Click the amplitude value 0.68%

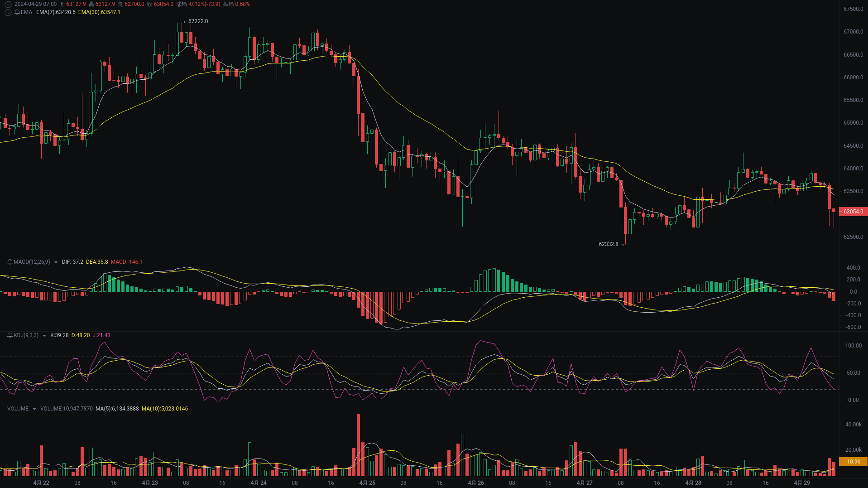coord(242,4)
